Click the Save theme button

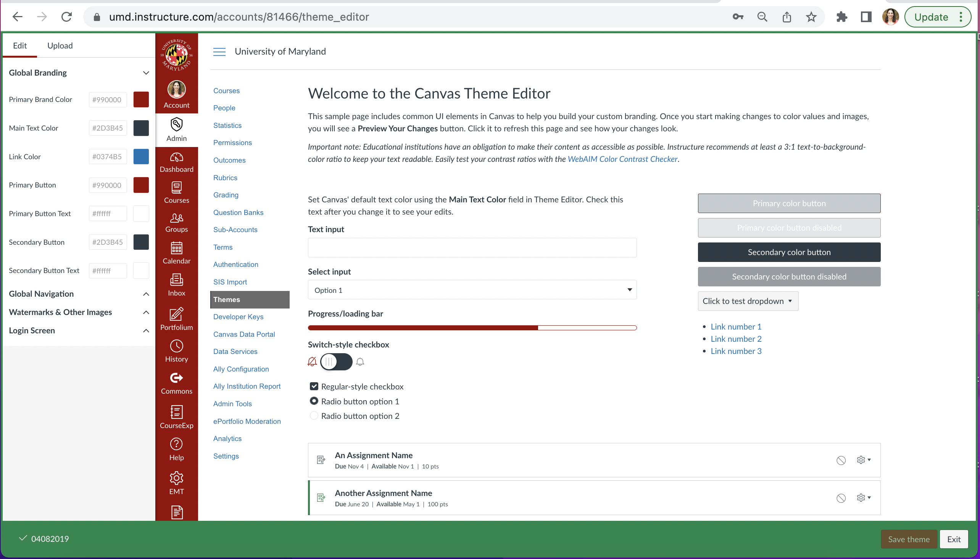[x=908, y=539]
